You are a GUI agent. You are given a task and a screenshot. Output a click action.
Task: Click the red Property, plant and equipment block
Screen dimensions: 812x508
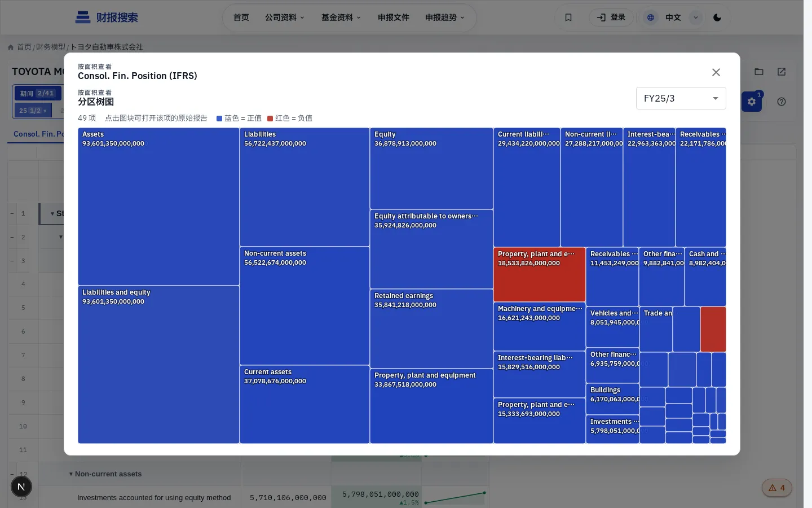pos(540,275)
